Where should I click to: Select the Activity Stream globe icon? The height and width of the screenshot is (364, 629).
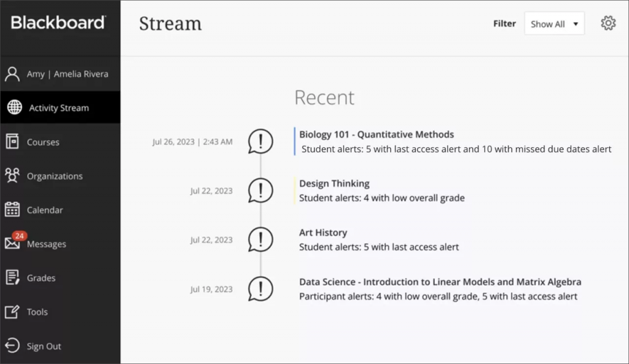point(14,107)
